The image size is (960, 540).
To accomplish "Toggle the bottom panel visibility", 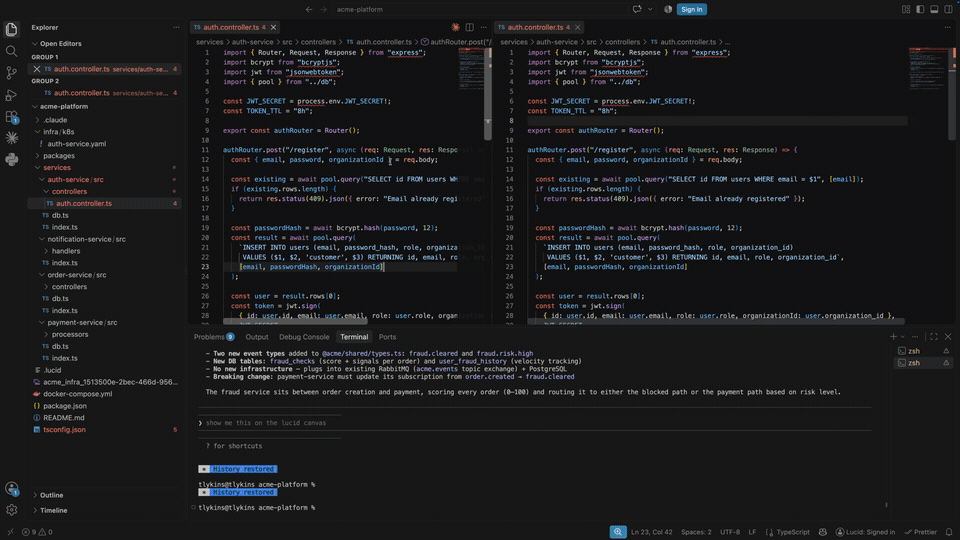I will [x=934, y=9].
